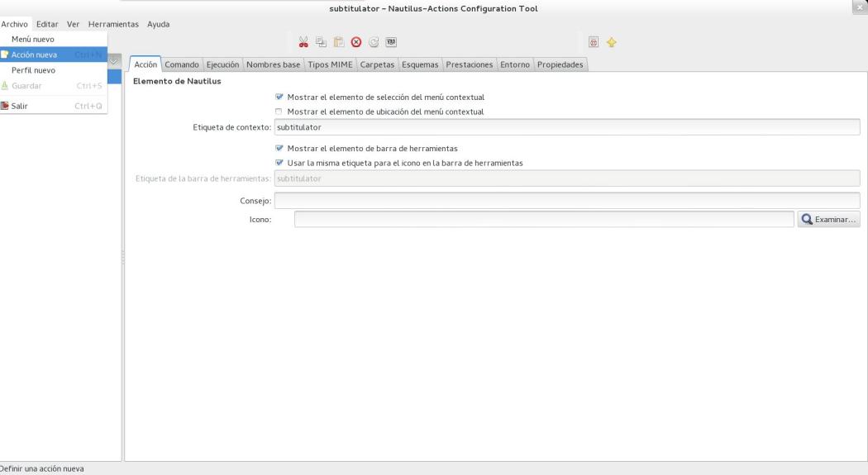868x475 pixels.
Task: Select 'Salir' in the Archivo menu
Action: (x=54, y=106)
